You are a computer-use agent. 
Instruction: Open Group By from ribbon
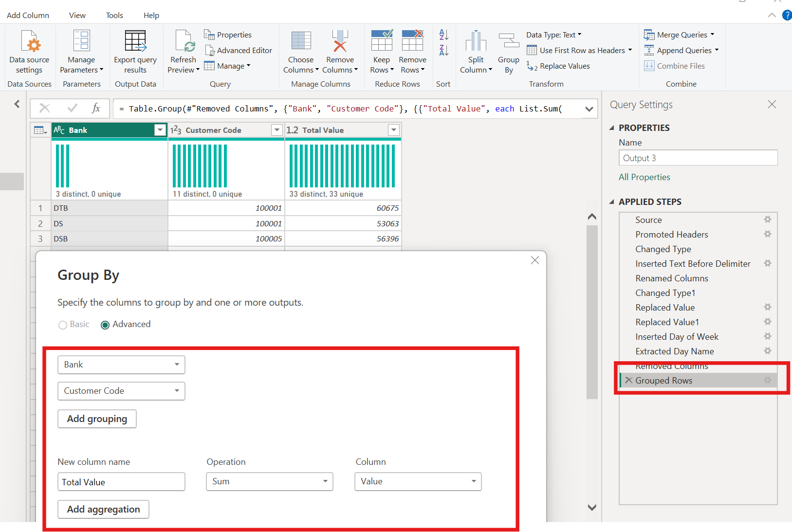[509, 52]
